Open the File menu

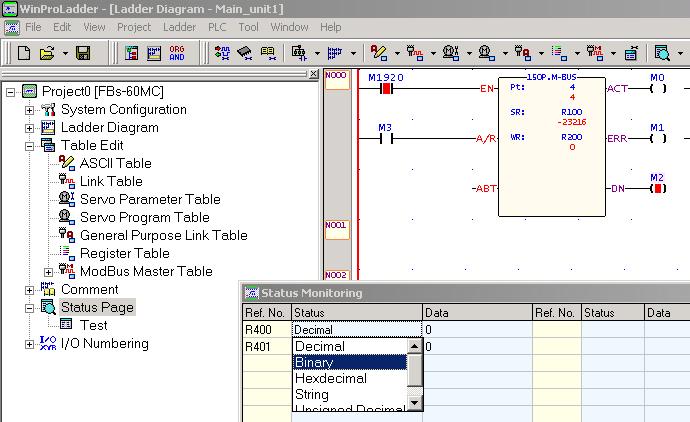tap(33, 27)
